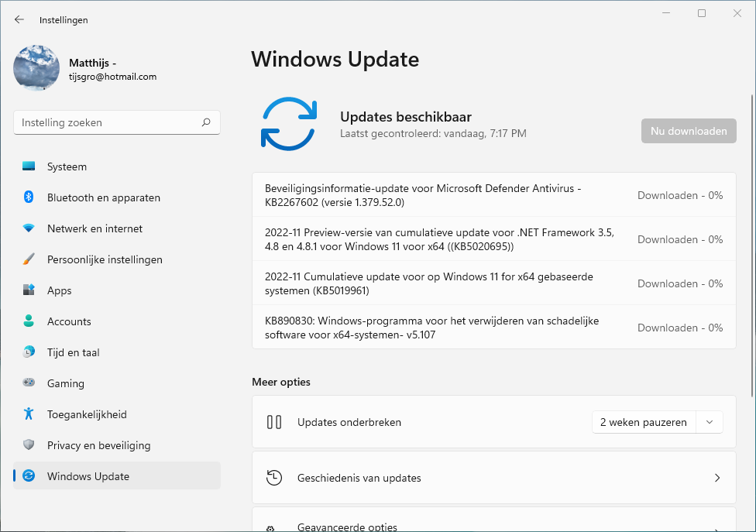The image size is (756, 532).
Task: Click the Toegankelijkheid accessibility icon
Action: tap(29, 414)
